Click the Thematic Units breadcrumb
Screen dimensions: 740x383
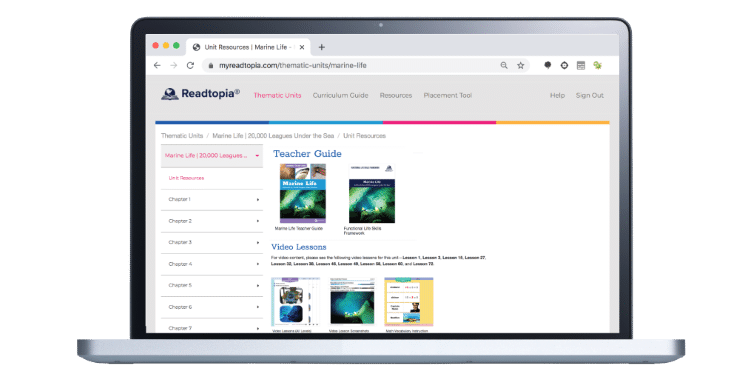tap(182, 136)
